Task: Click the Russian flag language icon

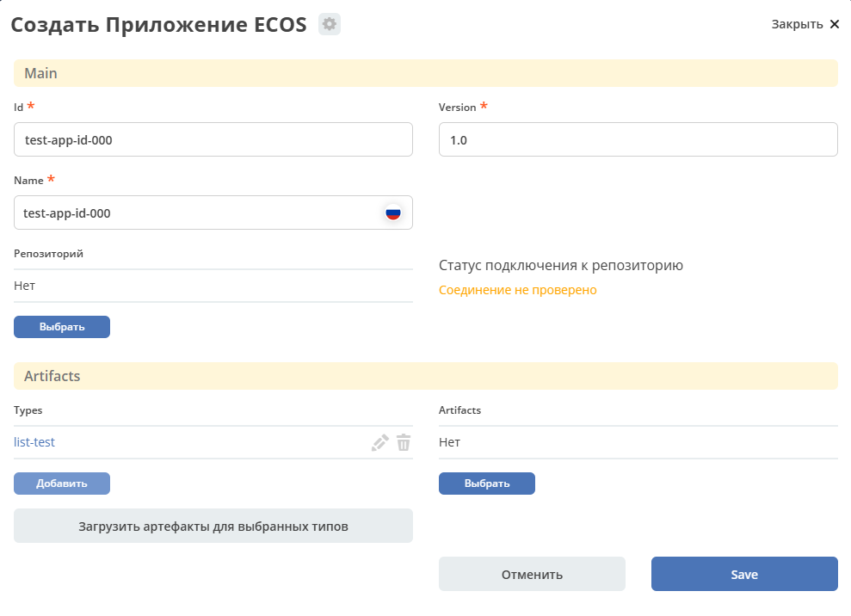Action: click(392, 213)
